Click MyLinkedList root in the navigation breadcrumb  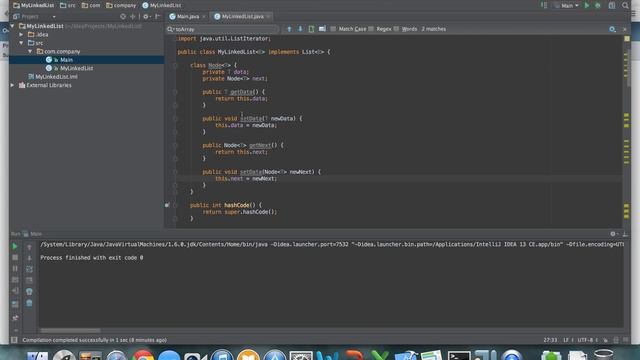pos(33,5)
